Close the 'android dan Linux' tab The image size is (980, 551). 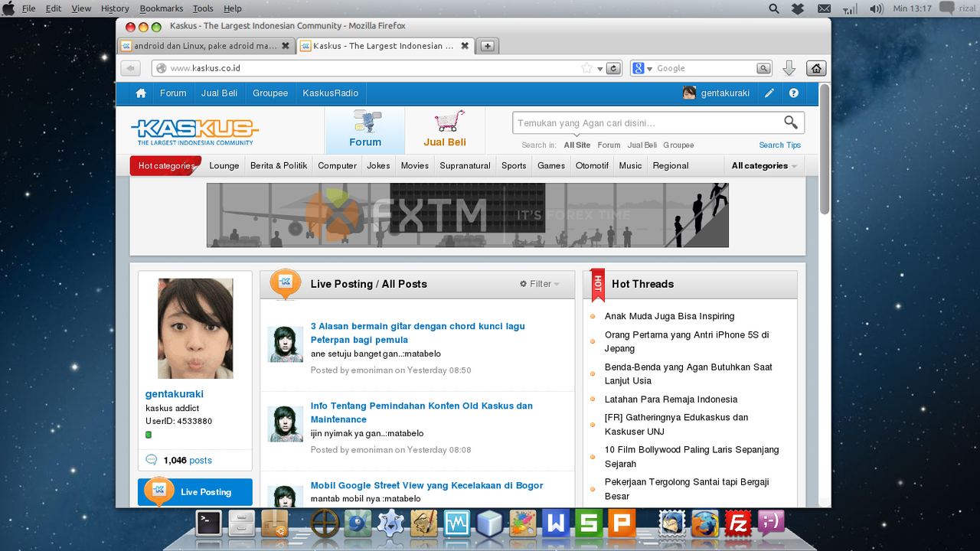(286, 46)
